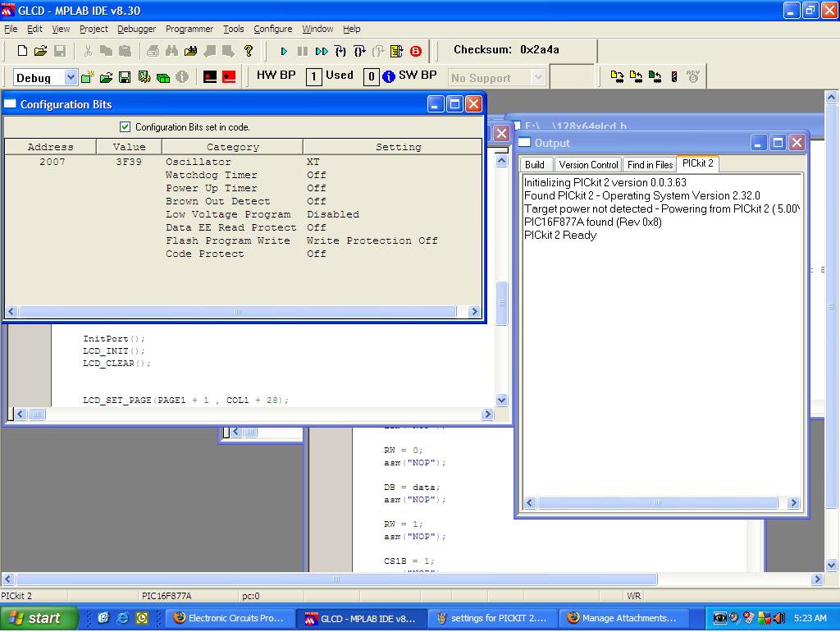This screenshot has height=632, width=840.
Task: Select the PICkit 2 output tab
Action: click(x=697, y=163)
